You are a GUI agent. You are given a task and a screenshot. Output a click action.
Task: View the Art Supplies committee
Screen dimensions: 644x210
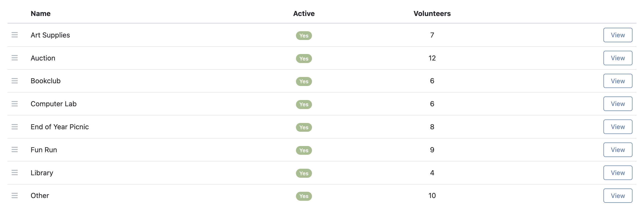tap(618, 35)
